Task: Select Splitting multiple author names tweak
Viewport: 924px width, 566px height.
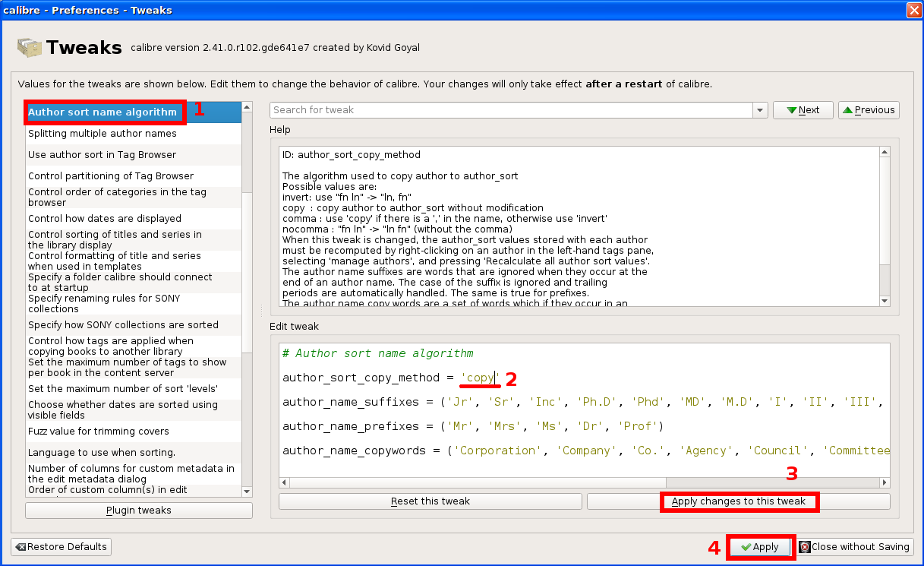Action: coord(133,133)
